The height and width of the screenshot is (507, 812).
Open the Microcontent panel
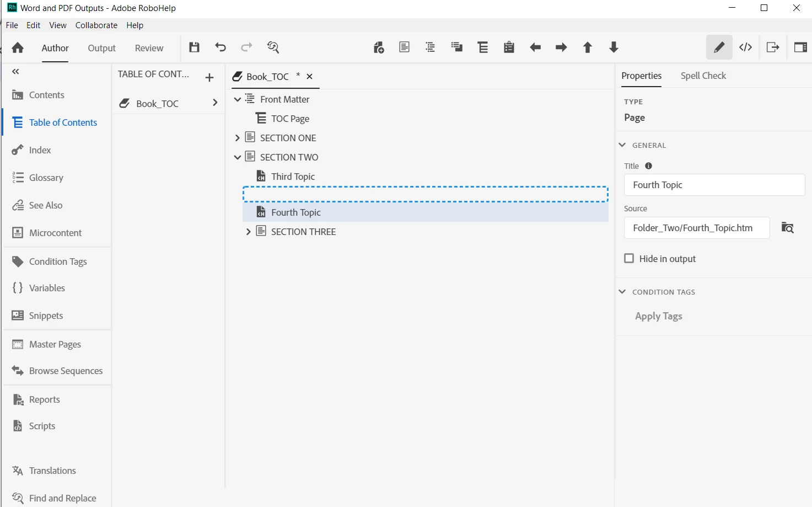[56, 233]
